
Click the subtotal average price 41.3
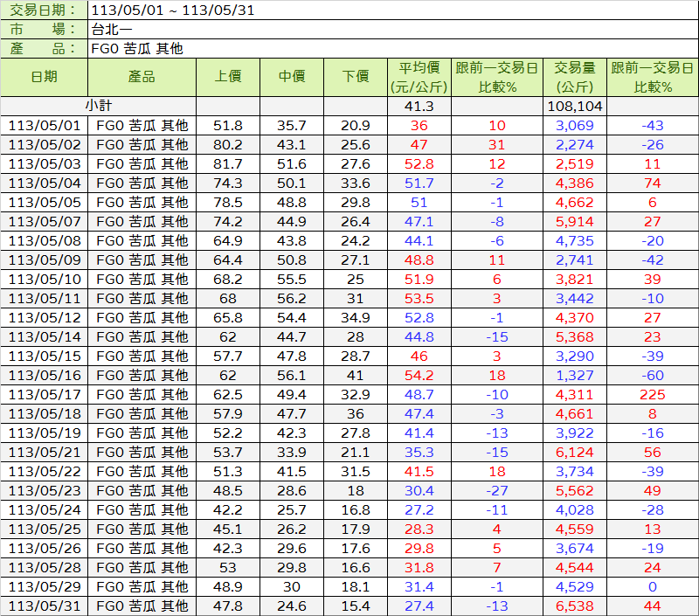(419, 106)
